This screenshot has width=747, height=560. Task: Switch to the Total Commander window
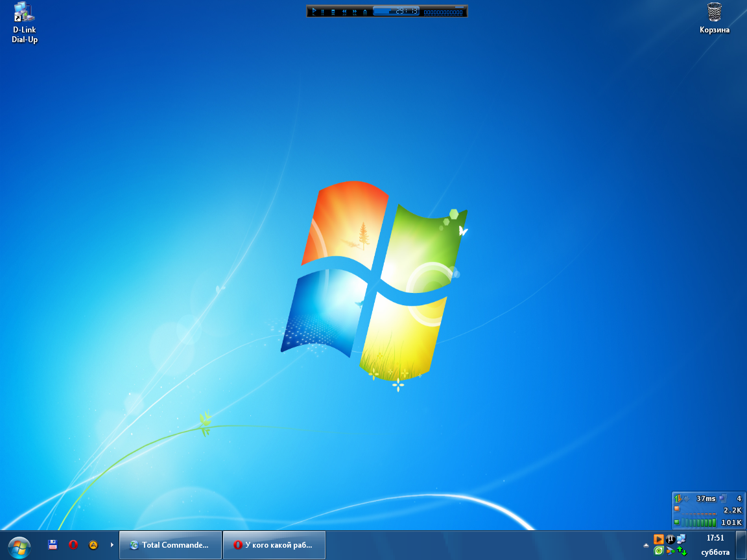[x=170, y=545]
